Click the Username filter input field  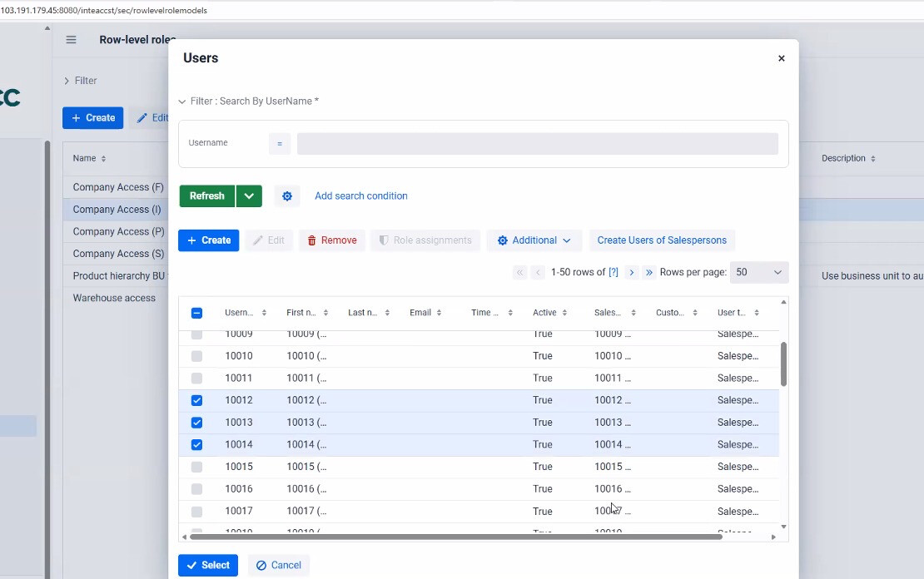point(537,143)
